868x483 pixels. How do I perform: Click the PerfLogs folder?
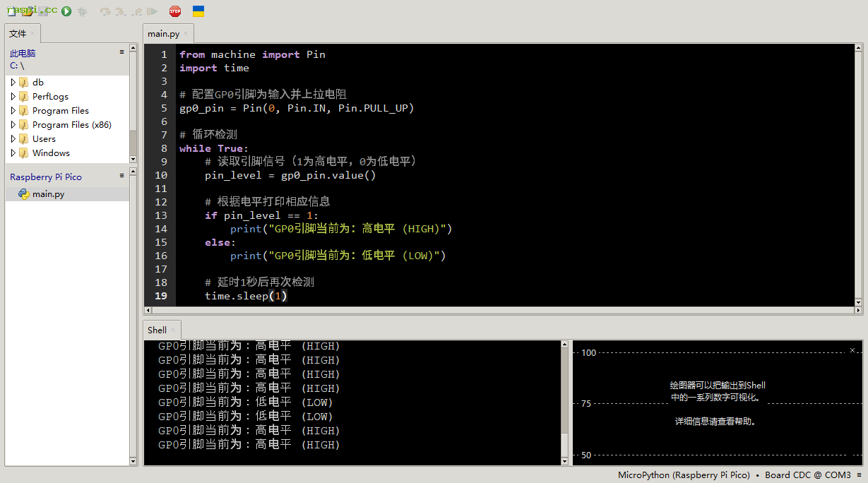tap(50, 97)
